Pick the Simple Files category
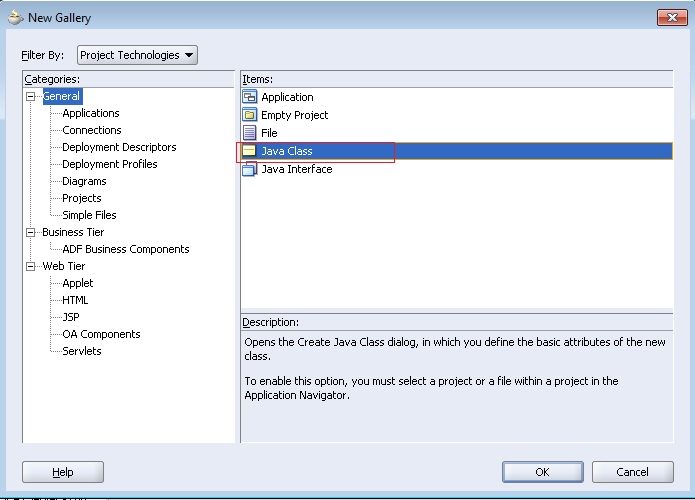The width and height of the screenshot is (695, 500). 89,215
